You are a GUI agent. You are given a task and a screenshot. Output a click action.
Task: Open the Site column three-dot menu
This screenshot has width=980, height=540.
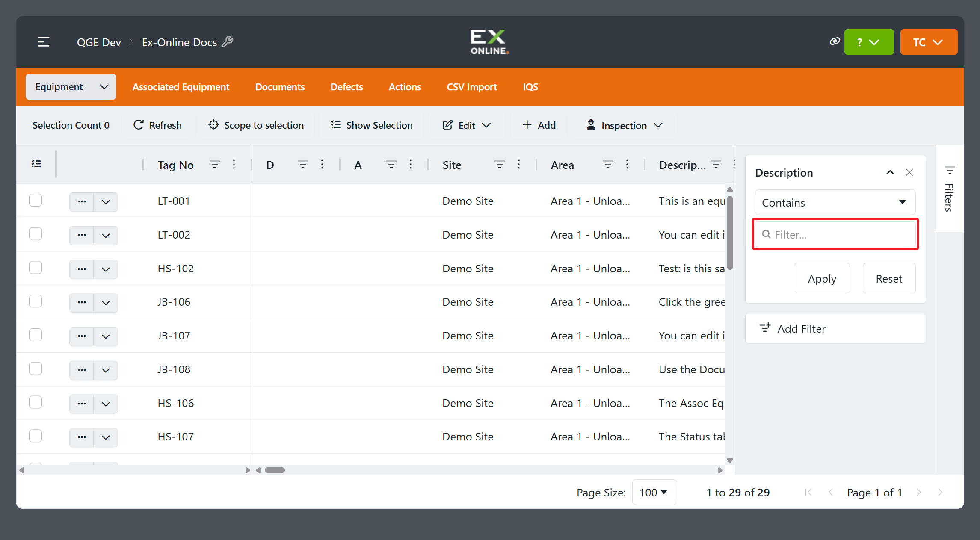pos(519,165)
